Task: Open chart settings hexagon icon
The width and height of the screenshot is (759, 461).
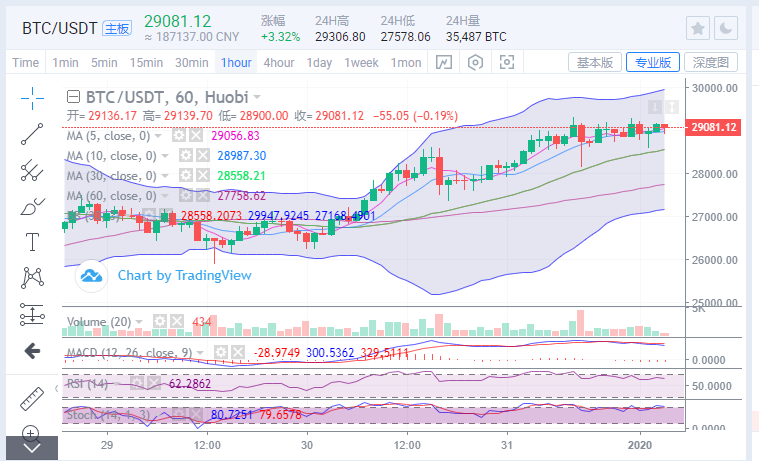Action: [x=475, y=62]
